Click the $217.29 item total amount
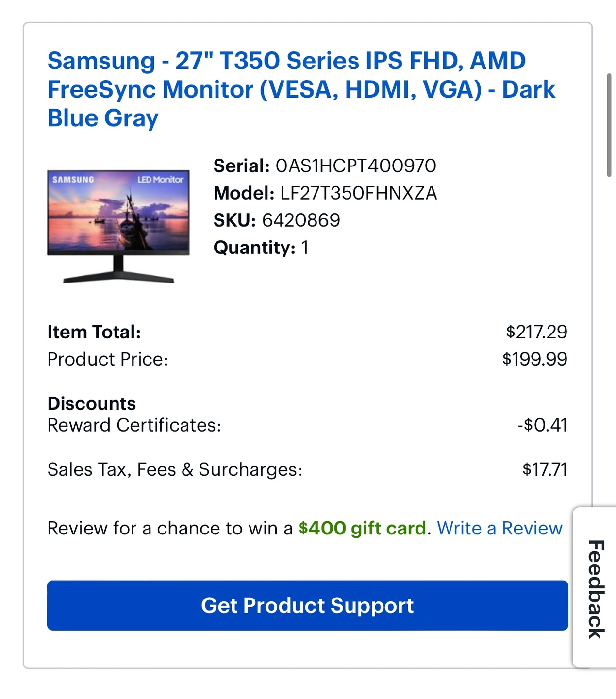The height and width of the screenshot is (699, 616). (x=536, y=332)
